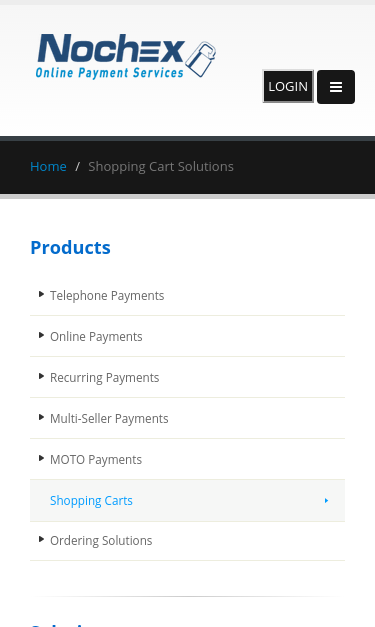Image resolution: width=375 pixels, height=627 pixels.
Task: Click arrow icon beside Online Payments
Action: tap(41, 335)
